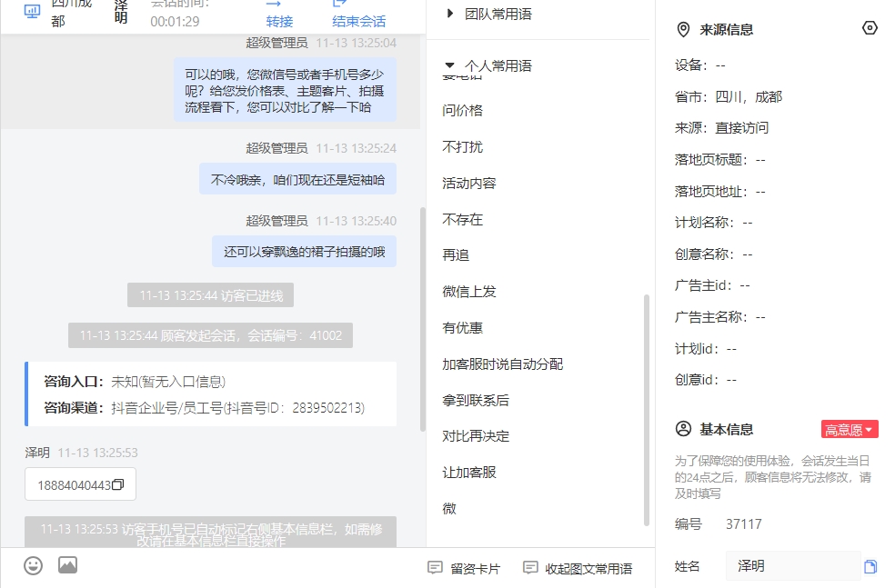The width and height of the screenshot is (895, 588).
Task: Click the image upload icon
Action: click(67, 565)
